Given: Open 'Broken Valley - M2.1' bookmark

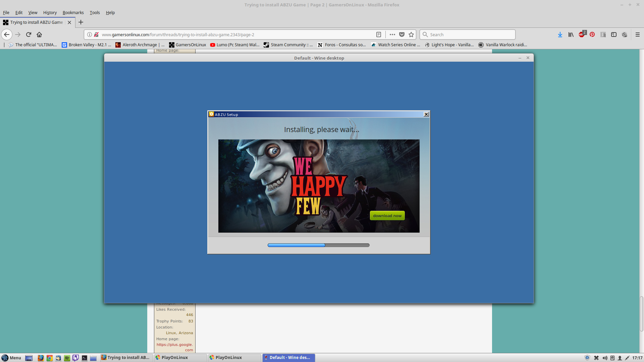Looking at the screenshot, I should pos(87,45).
